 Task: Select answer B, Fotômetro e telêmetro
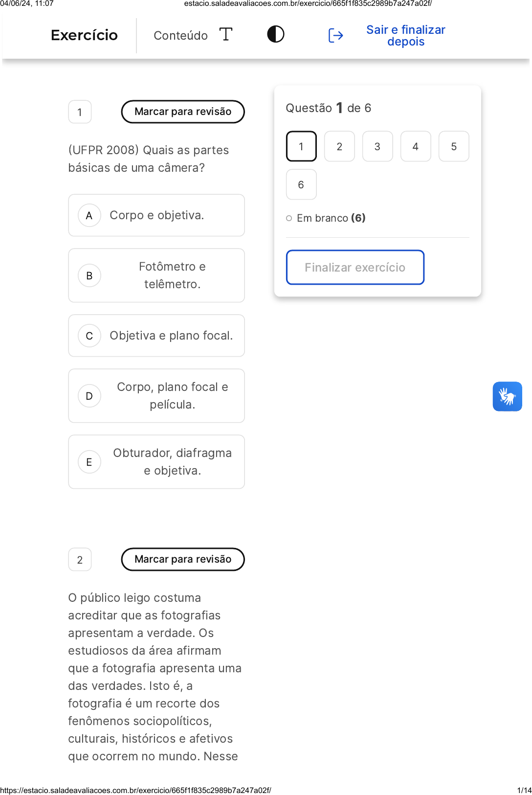(156, 275)
